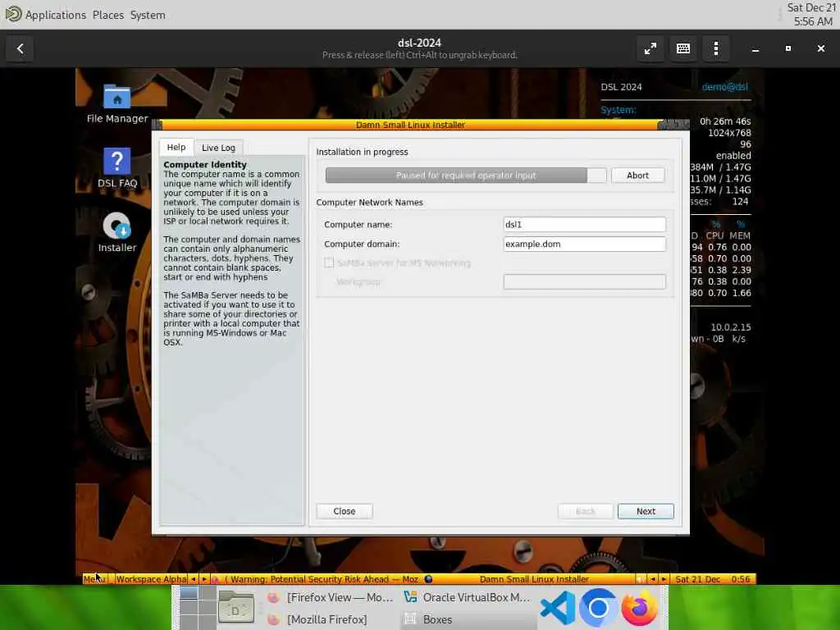Click previous workspace arrow beside Workspace Alpha
The width and height of the screenshot is (840, 630).
(193, 579)
